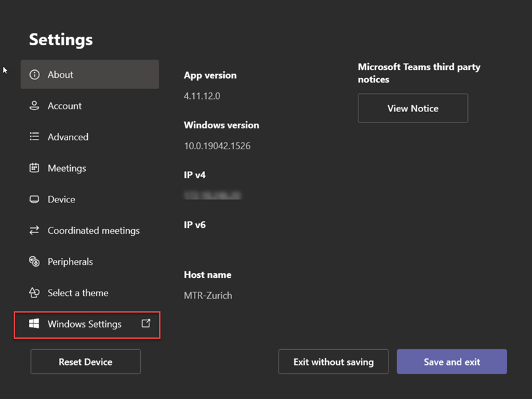Click the MTR-Zurich host name text
Viewport: 532px width, 399px height.
(208, 295)
